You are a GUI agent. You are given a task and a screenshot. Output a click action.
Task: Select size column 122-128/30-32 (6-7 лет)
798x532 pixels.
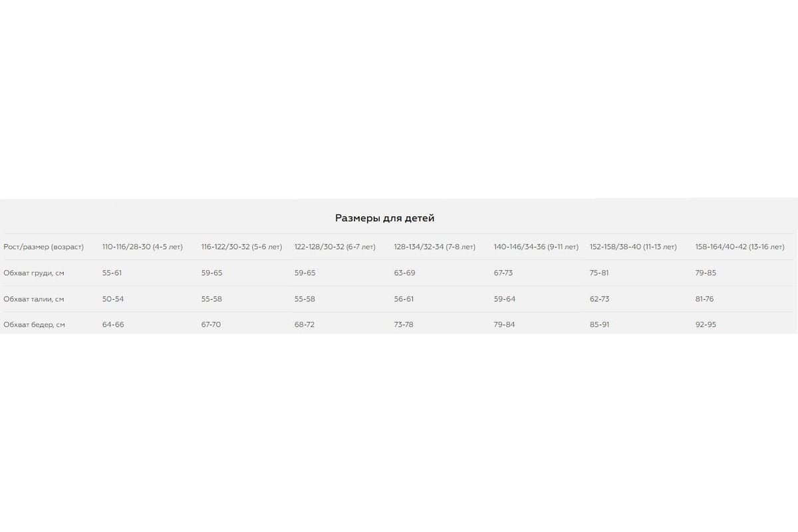coord(334,247)
